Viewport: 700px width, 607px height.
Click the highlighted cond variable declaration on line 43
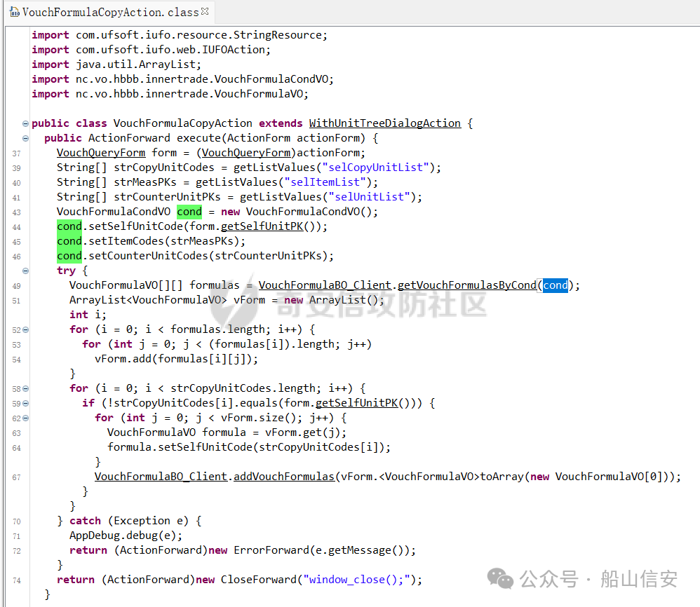189,212
